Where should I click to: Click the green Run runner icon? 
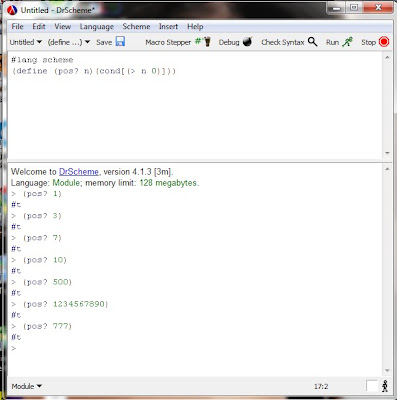coord(347,42)
